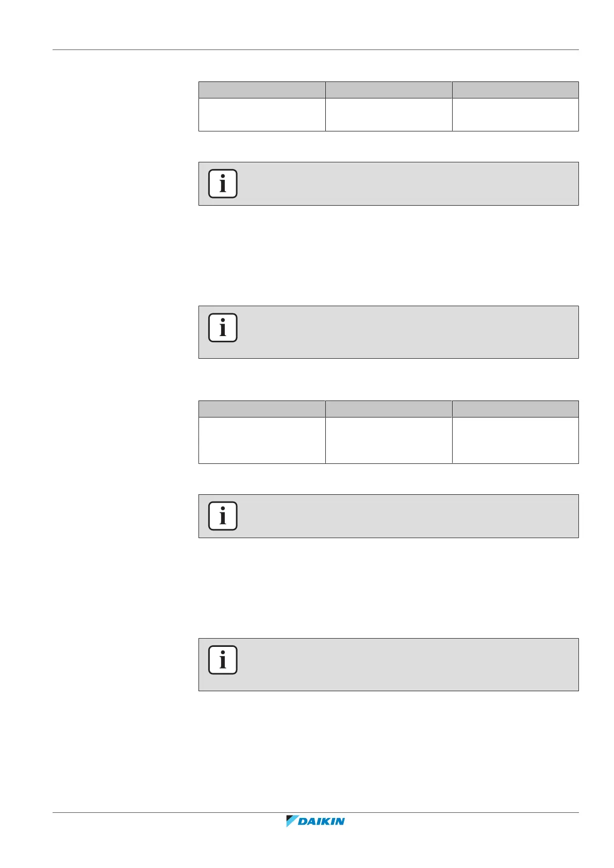Click the info icon in the last notice box
Image resolution: width=614 pixels, height=868 pixels.
(223, 660)
